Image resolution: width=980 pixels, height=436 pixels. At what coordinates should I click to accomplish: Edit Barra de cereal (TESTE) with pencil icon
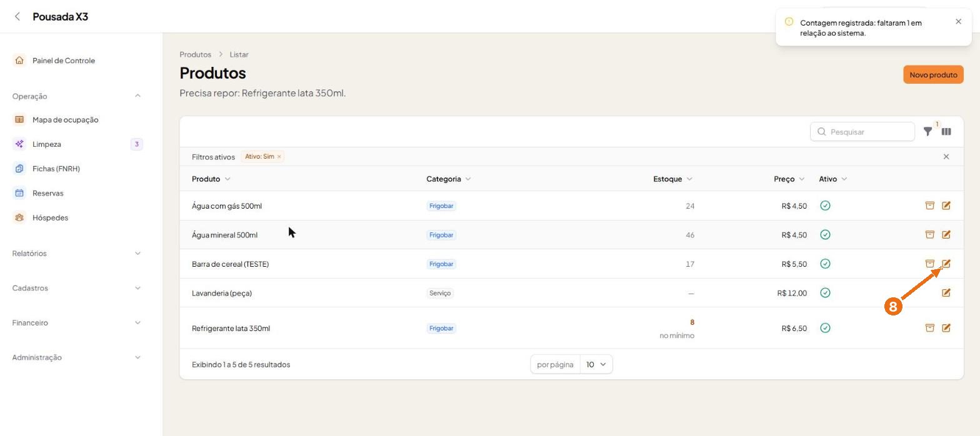pos(946,264)
